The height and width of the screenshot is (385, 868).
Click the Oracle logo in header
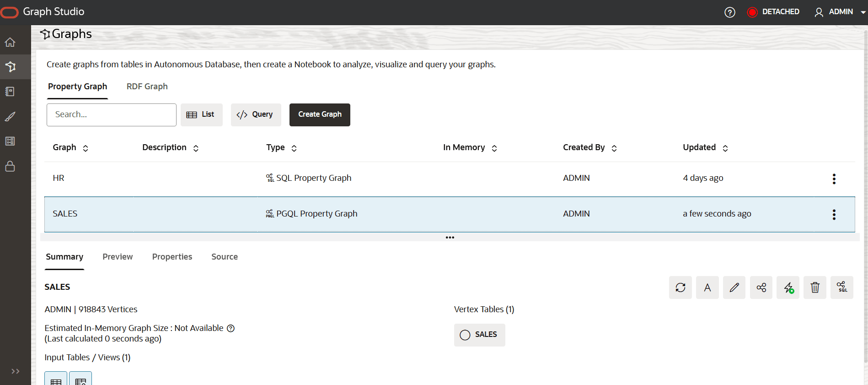point(9,12)
